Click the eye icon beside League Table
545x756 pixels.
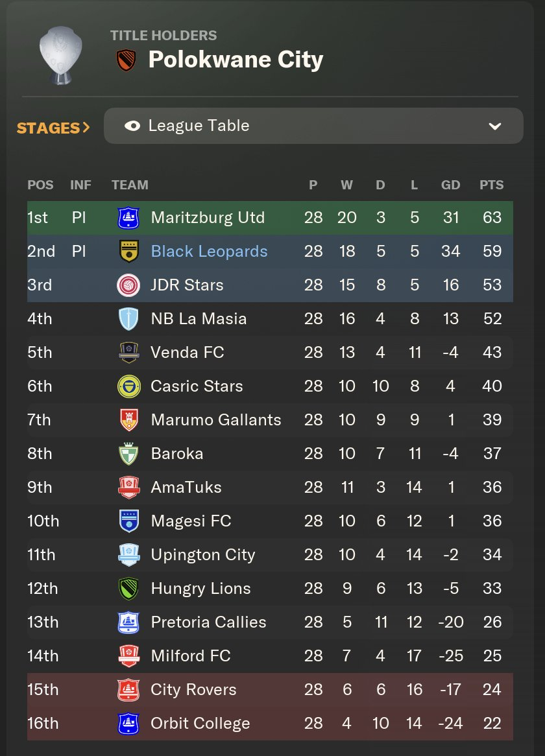[132, 126]
